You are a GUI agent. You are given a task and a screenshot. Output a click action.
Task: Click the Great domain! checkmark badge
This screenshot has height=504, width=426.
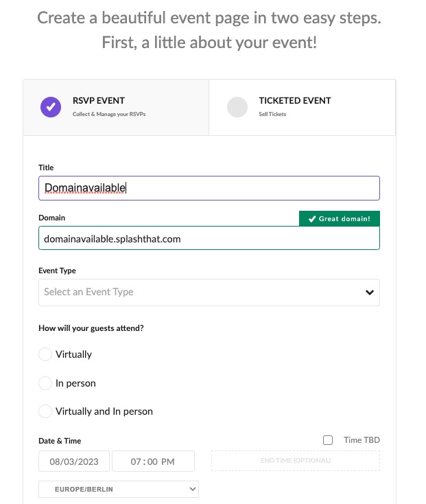339,219
